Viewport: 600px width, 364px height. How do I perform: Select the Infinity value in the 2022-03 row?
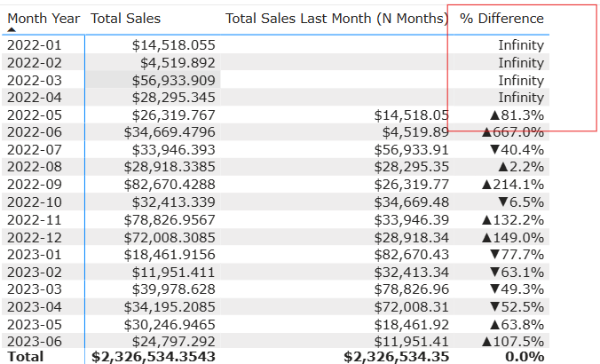pyautogui.click(x=521, y=80)
